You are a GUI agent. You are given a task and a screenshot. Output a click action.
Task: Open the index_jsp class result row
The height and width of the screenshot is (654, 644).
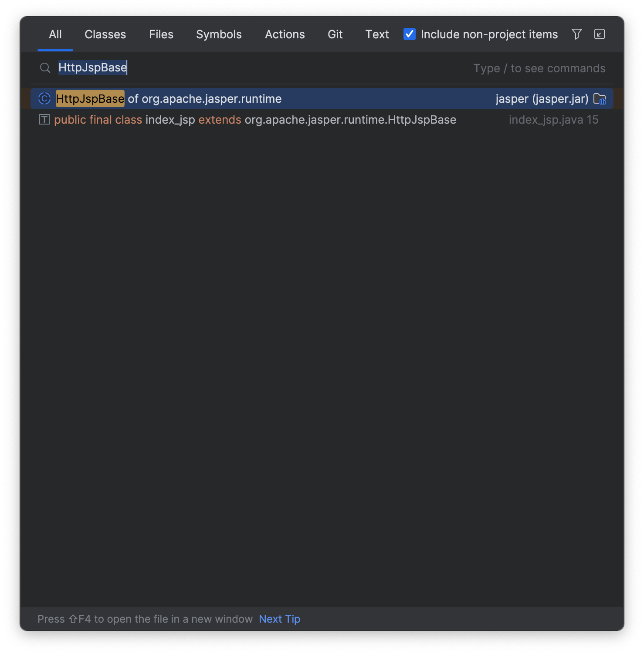click(255, 119)
